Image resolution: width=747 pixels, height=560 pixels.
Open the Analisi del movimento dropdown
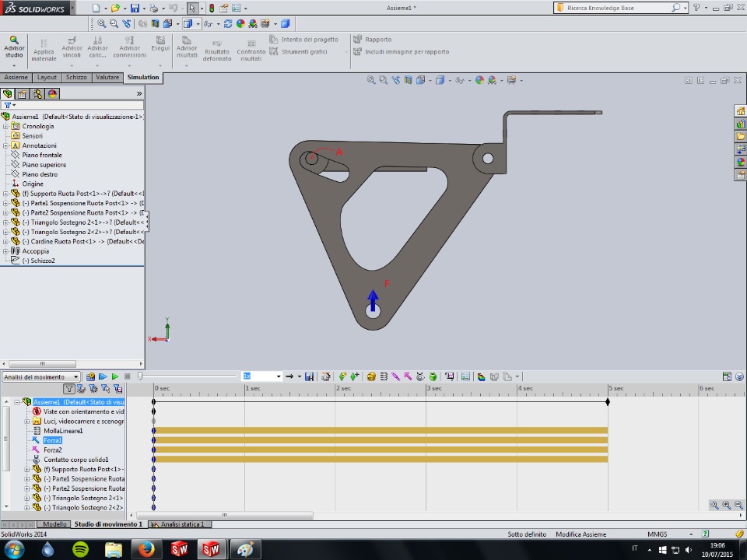click(75, 376)
